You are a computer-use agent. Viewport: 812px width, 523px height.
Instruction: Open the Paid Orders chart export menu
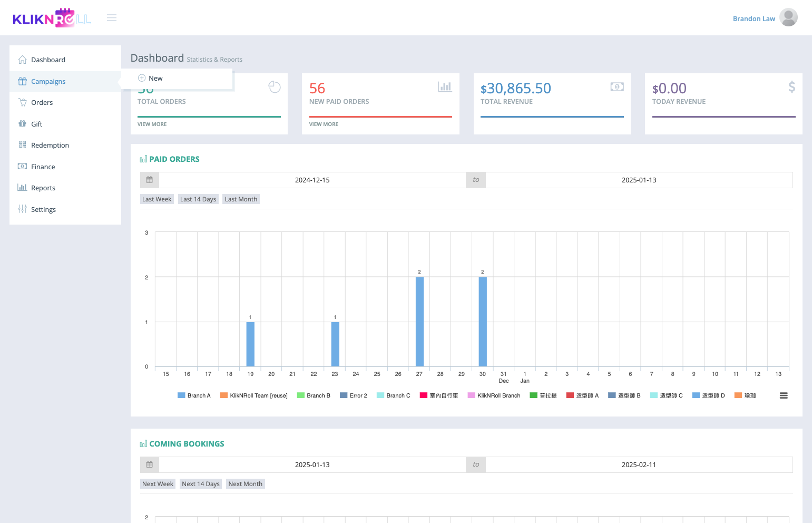[x=784, y=395]
